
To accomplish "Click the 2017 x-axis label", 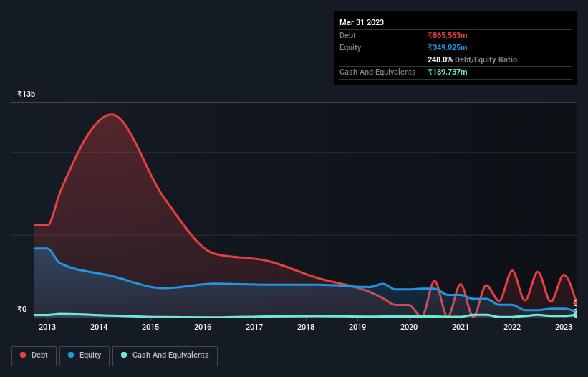I will tap(254, 327).
